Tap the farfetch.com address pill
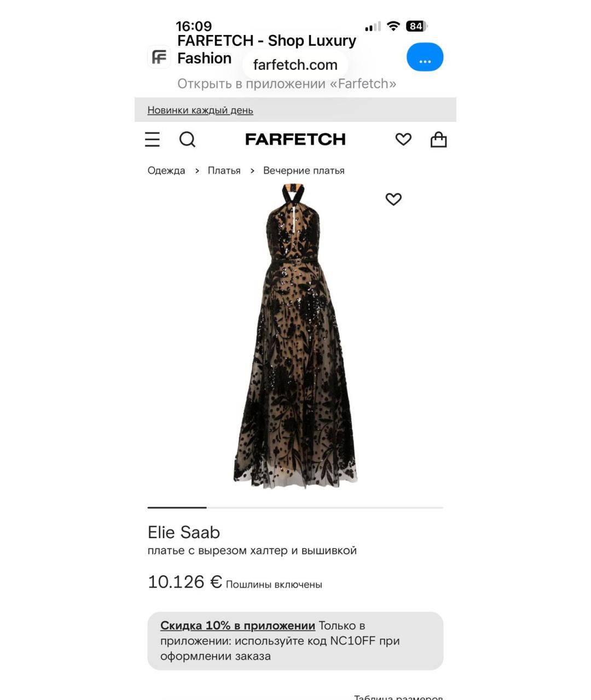 coord(296,65)
